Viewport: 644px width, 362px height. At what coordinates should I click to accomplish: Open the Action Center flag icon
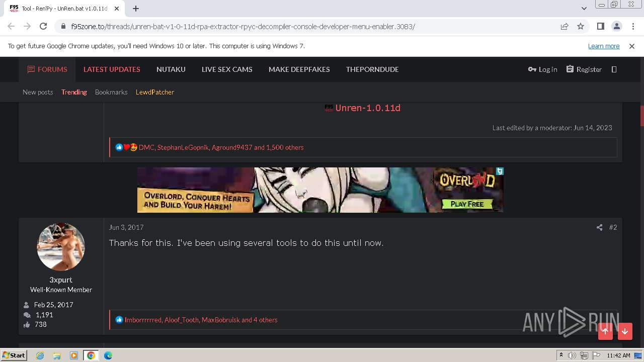click(x=596, y=355)
